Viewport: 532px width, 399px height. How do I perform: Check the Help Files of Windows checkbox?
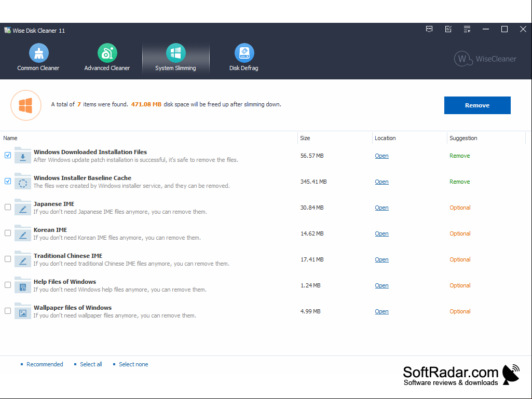click(x=8, y=285)
